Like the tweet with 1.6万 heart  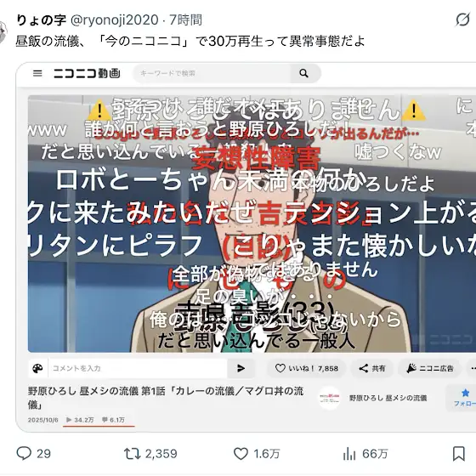[x=241, y=454]
